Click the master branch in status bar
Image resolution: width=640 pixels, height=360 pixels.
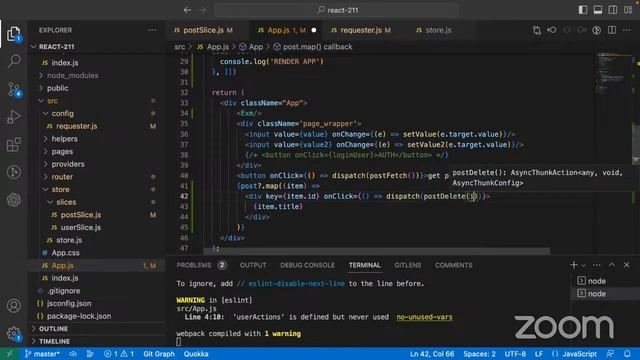coord(42,354)
